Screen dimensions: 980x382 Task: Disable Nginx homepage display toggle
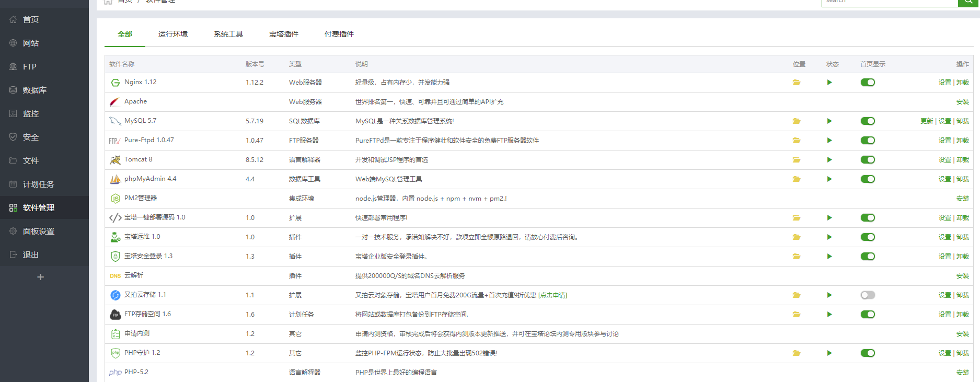[x=868, y=83]
